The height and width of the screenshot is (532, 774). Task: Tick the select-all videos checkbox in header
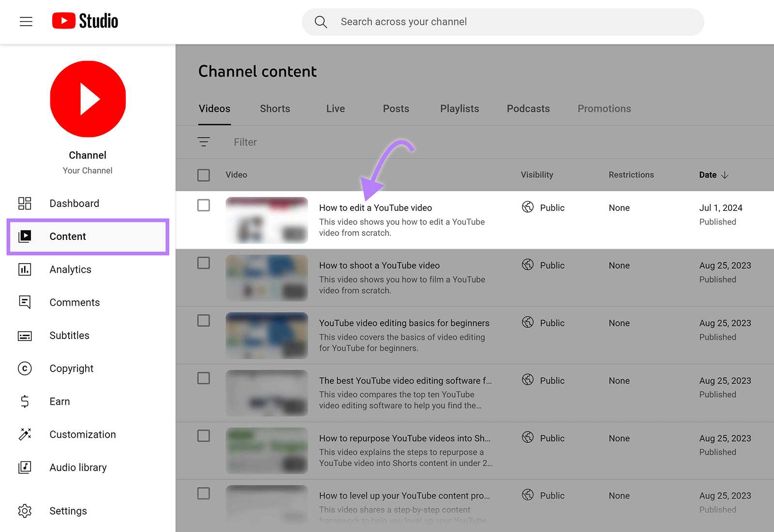(x=204, y=175)
